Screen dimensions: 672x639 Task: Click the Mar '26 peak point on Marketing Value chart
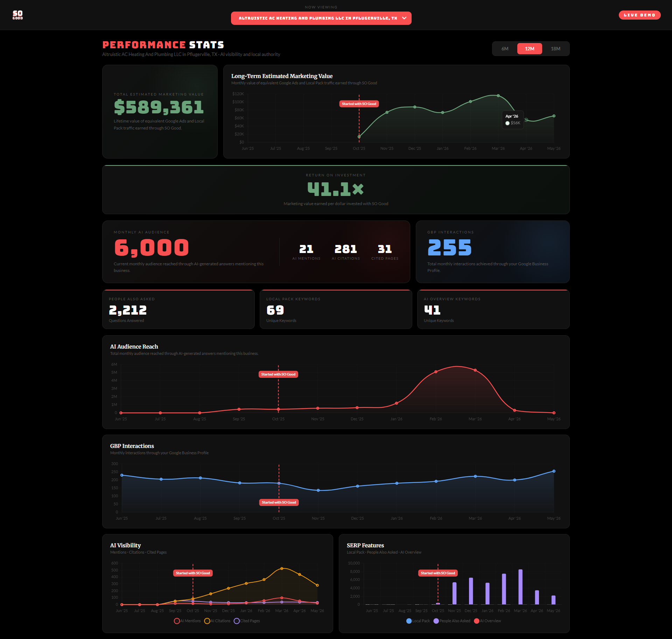498,96
